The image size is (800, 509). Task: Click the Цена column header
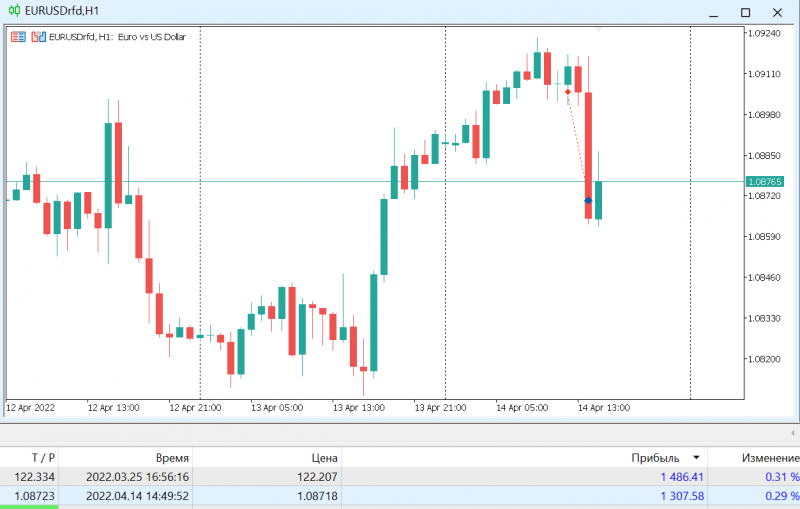[x=324, y=458]
